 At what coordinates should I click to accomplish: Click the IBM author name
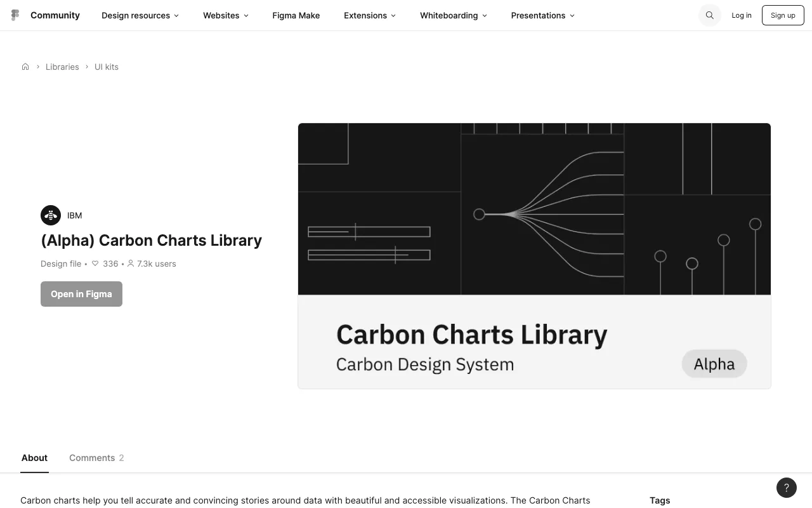pos(75,215)
